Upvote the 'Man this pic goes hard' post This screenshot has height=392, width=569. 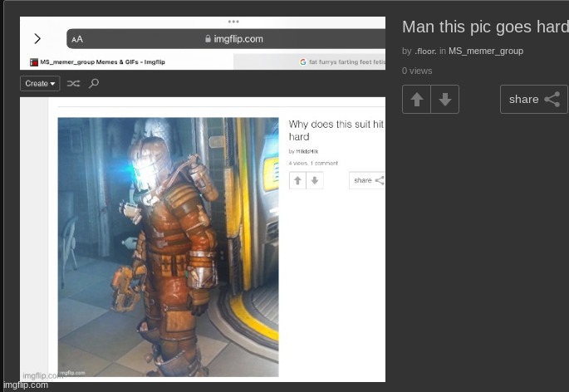417,100
